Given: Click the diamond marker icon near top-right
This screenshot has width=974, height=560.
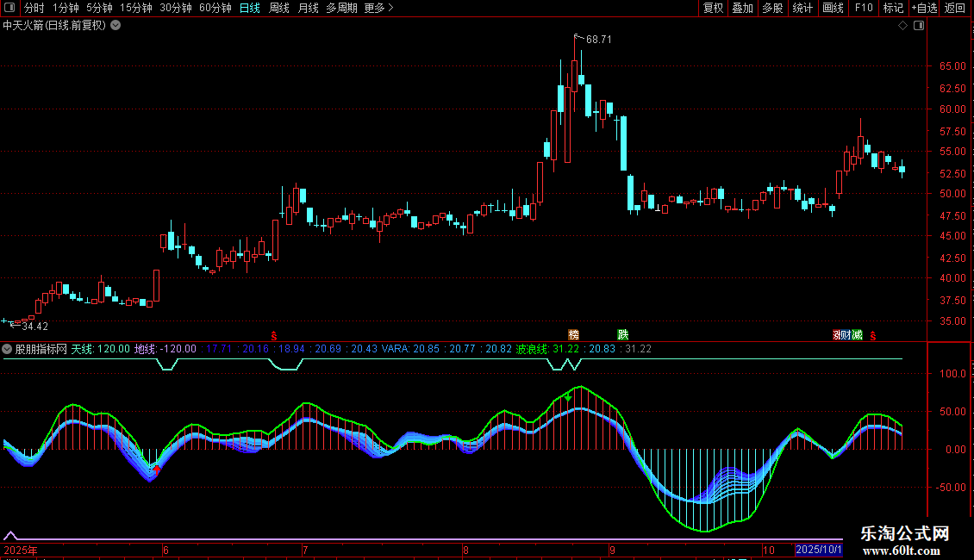Looking at the screenshot, I should 902,26.
